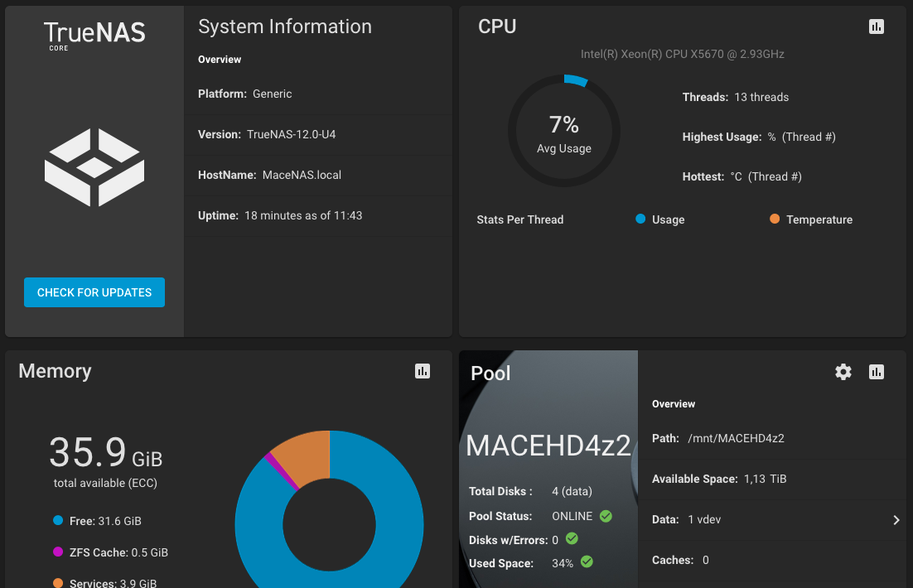Viewport: 913px width, 588px height.
Task: Click the Disks w/Errors green check icon
Action: pyautogui.click(x=572, y=539)
